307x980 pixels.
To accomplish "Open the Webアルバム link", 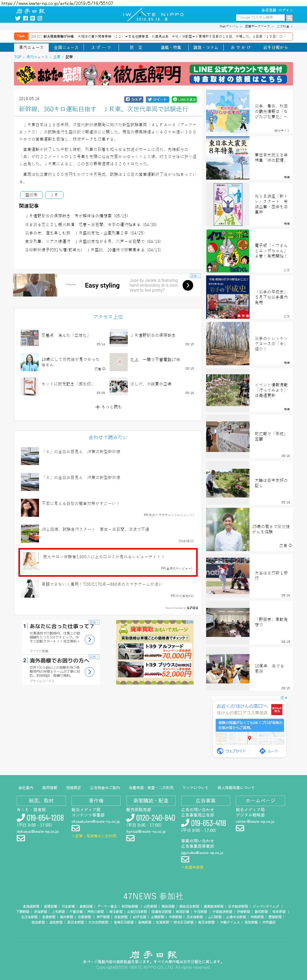I will (x=229, y=26).
